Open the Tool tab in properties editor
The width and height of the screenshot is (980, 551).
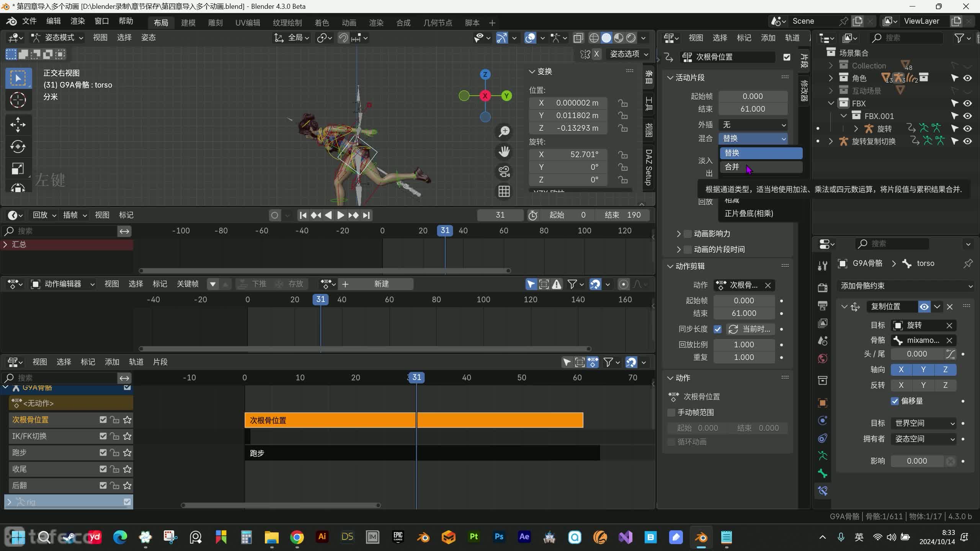(822, 265)
